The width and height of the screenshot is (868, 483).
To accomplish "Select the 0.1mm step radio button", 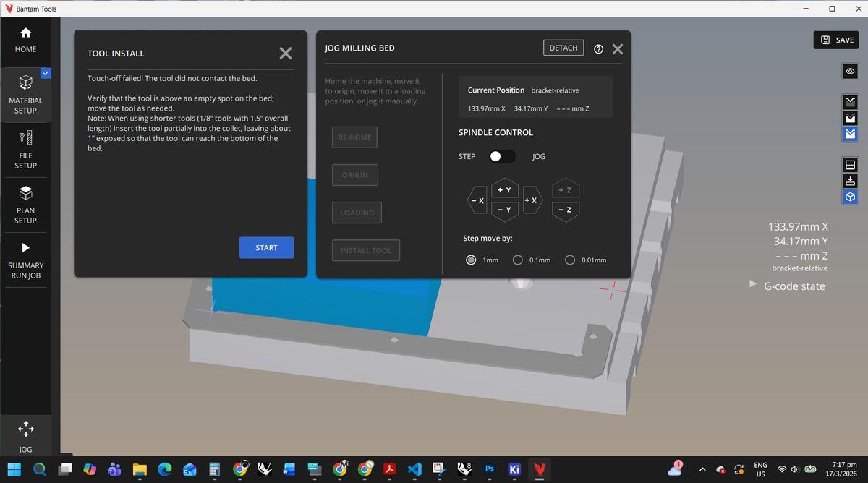I will (x=518, y=260).
